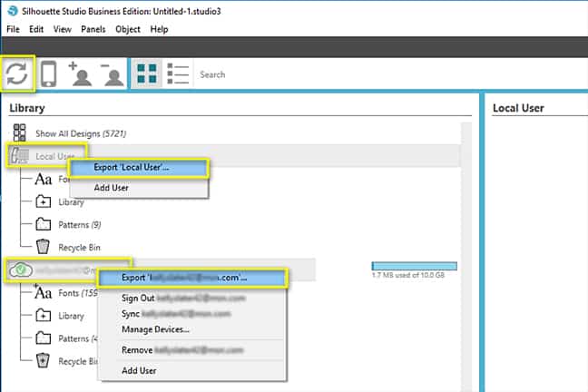Screen dimensions: 588x392
Task: Select Manage Devices in context menu
Action: pos(155,328)
